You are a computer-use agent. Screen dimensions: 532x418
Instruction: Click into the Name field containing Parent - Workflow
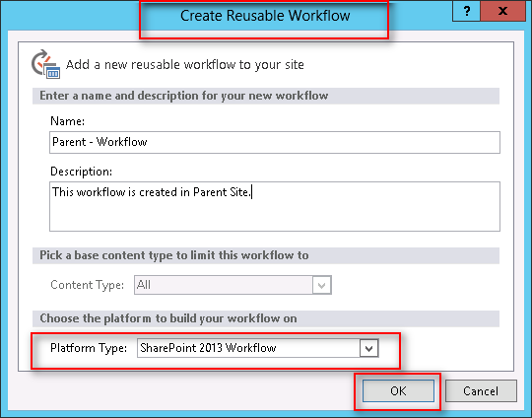275,142
